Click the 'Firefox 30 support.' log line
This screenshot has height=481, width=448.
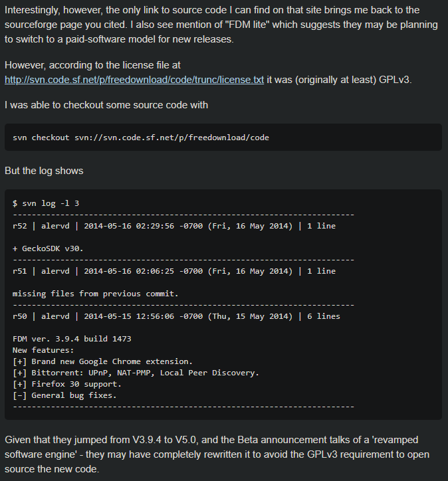point(67,384)
